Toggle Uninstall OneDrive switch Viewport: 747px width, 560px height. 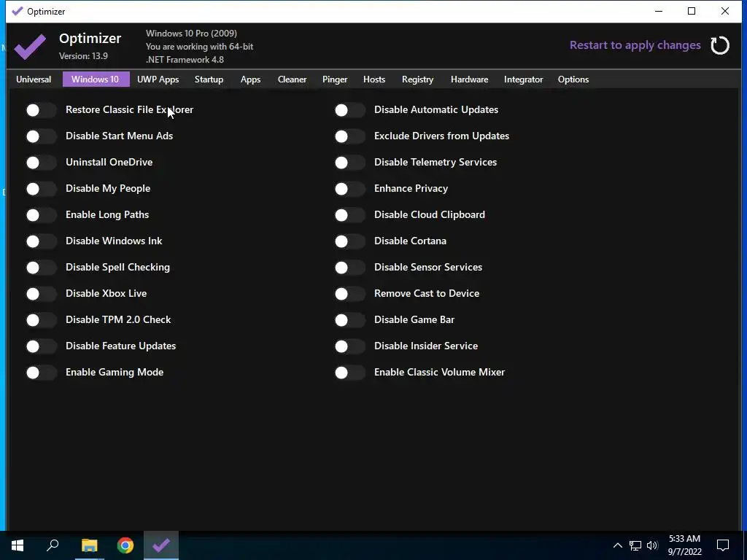41,163
